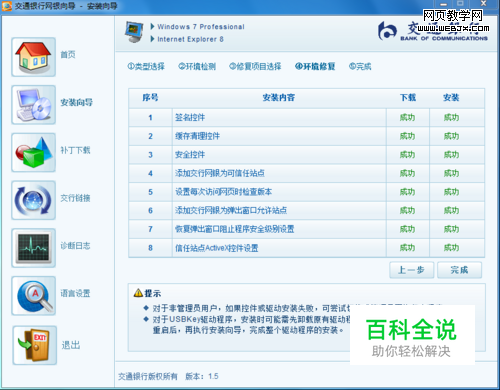
Task: Click the 交行链接 globe icon
Action: [33, 200]
